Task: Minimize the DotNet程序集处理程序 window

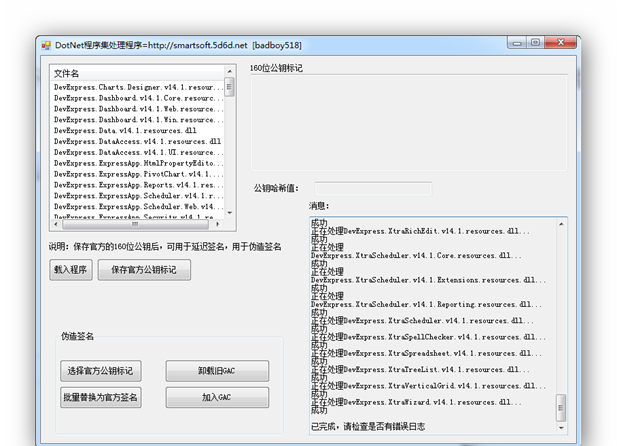Action: [x=517, y=43]
